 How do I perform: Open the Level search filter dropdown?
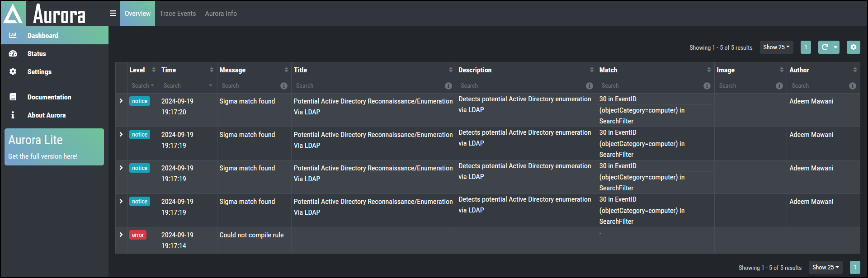142,85
